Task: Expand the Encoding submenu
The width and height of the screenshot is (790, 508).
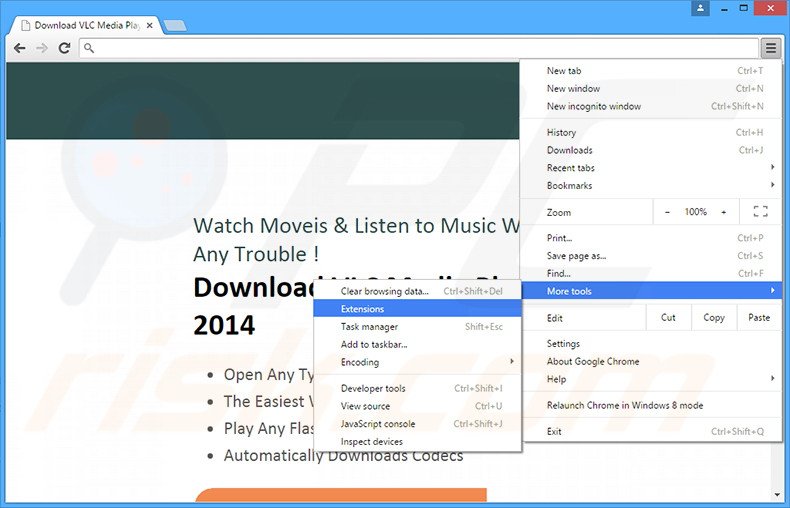Action: tap(417, 362)
